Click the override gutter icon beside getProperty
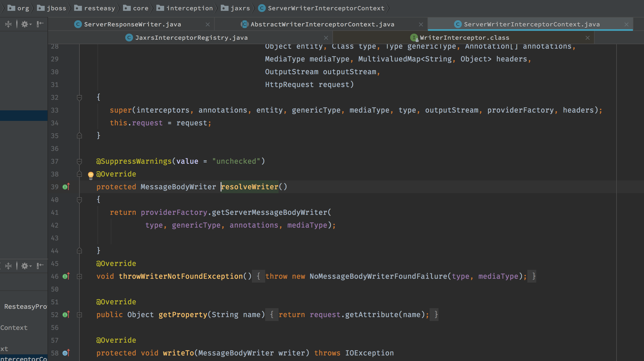The width and height of the screenshot is (644, 361). point(66,315)
